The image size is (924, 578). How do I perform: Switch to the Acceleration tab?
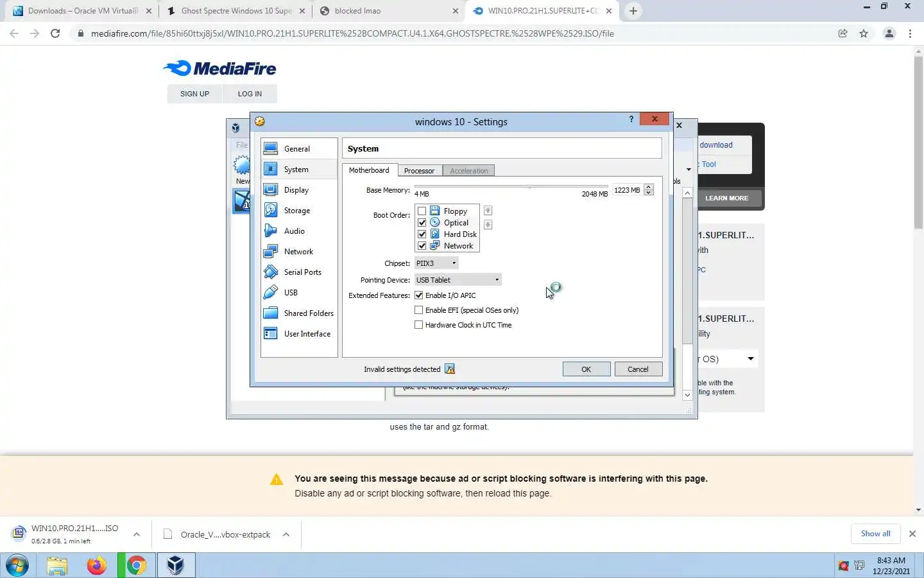(x=468, y=171)
